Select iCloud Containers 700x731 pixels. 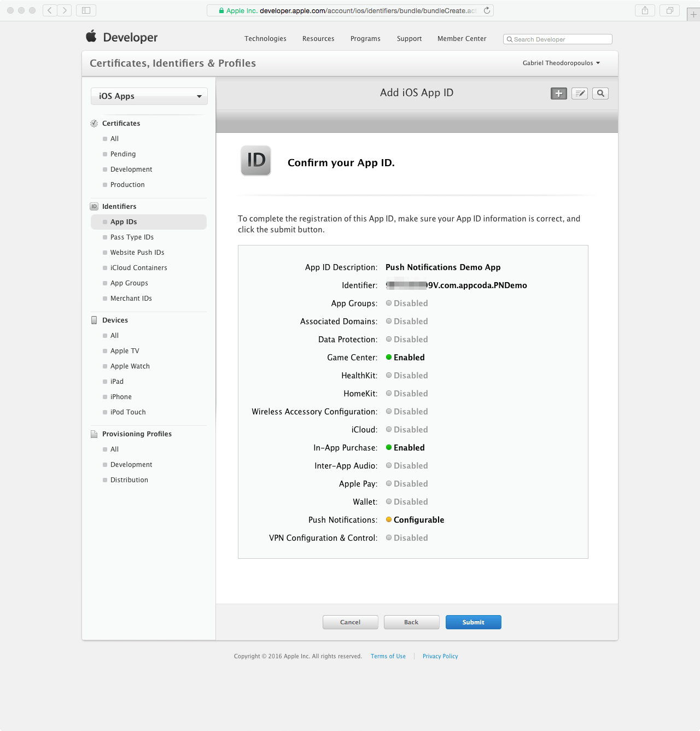point(139,268)
